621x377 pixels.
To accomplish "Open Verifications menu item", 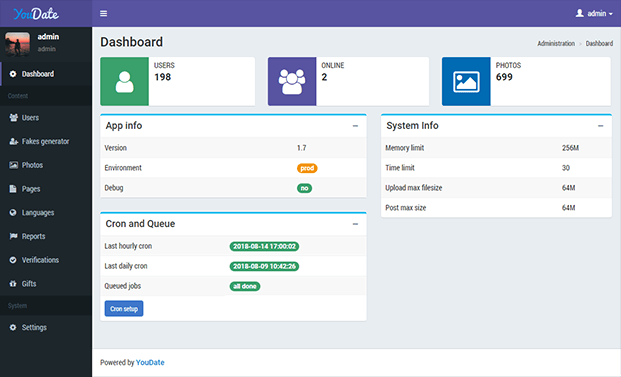I will pyautogui.click(x=46, y=260).
